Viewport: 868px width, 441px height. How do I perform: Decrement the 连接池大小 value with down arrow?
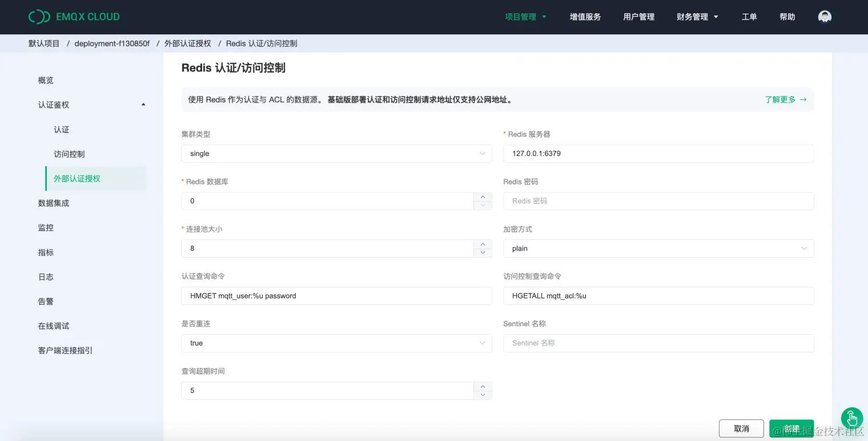tap(483, 252)
